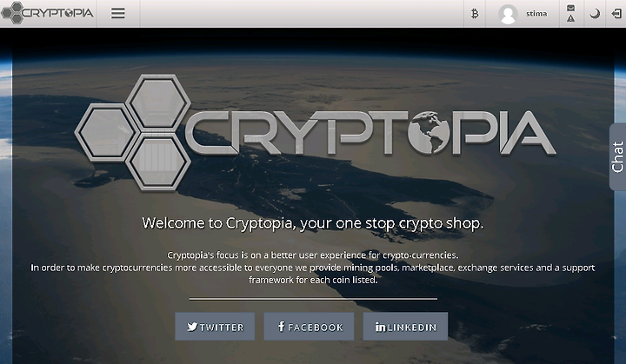The height and width of the screenshot is (364, 626).
Task: Open Cryptopia's Facebook page button
Action: 309,327
